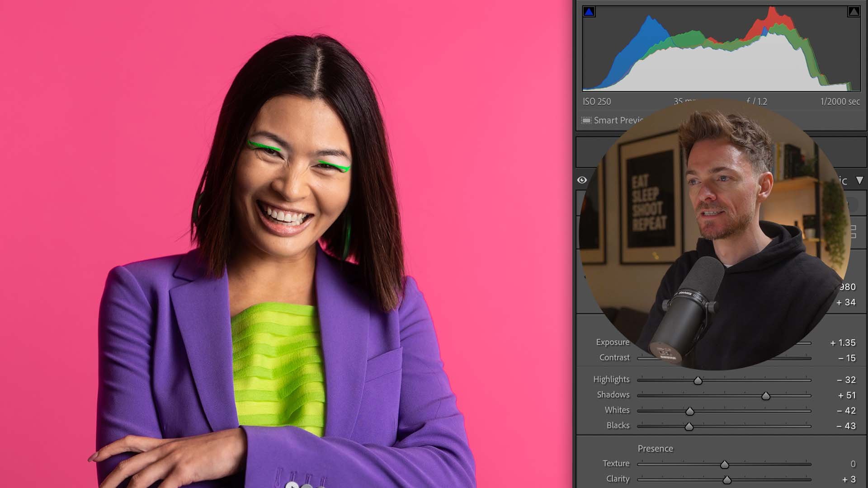Viewport: 868px width, 488px height.
Task: Click the Shadows value +51 field
Action: 847,395
